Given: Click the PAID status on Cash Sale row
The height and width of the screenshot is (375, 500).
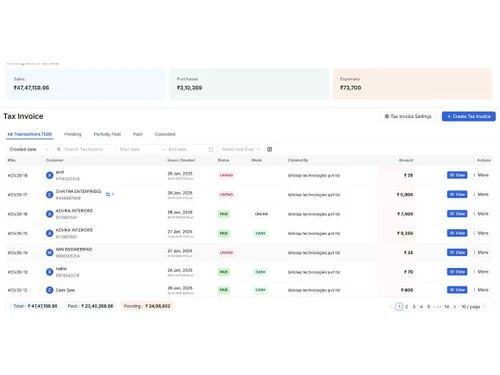Looking at the screenshot, I should [x=224, y=290].
